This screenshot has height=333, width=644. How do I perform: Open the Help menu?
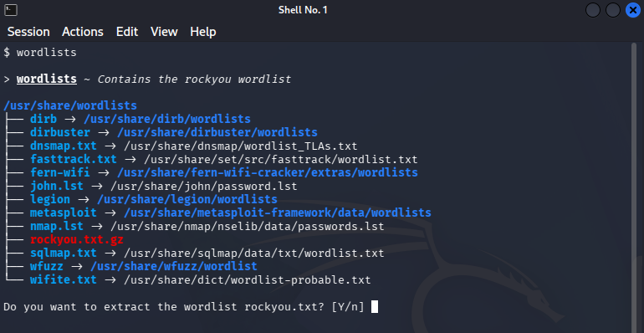203,32
